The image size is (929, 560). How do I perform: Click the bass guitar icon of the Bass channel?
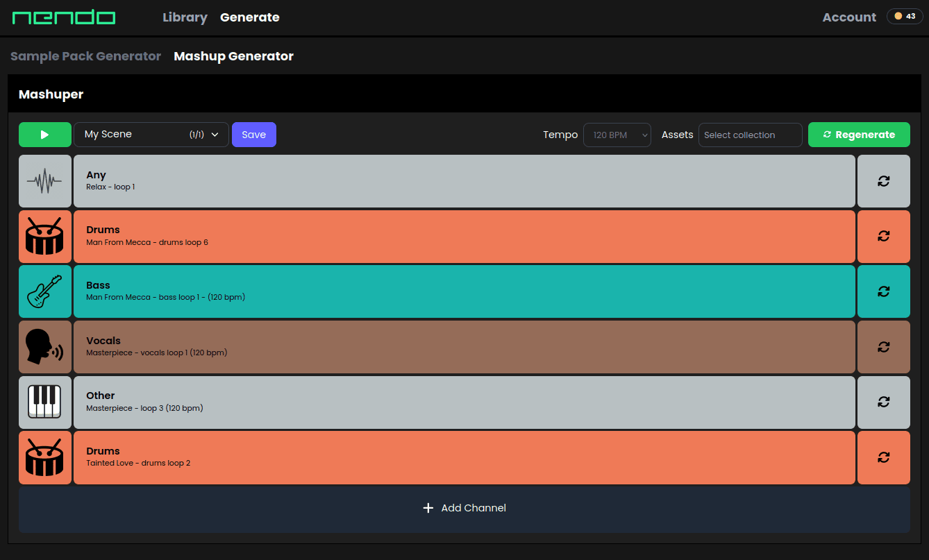44,291
